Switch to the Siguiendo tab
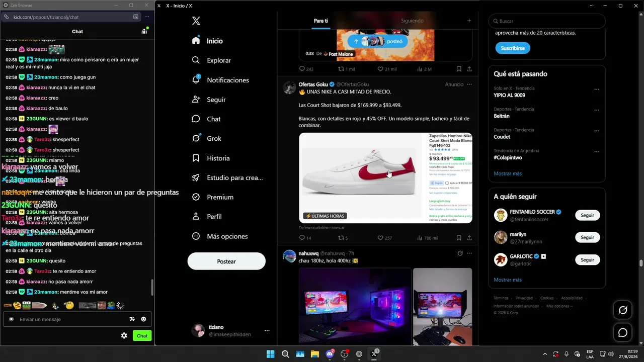 pyautogui.click(x=412, y=21)
